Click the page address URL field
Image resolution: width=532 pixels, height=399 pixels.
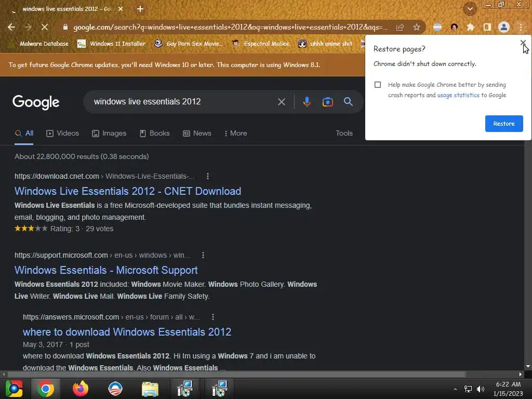(230, 27)
